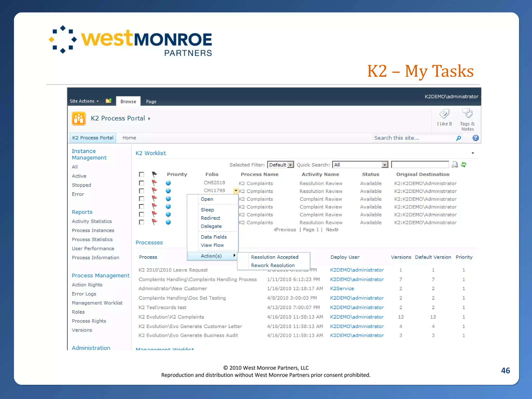Click the Previous page link
This screenshot has height=399, width=532.
pos(285,230)
